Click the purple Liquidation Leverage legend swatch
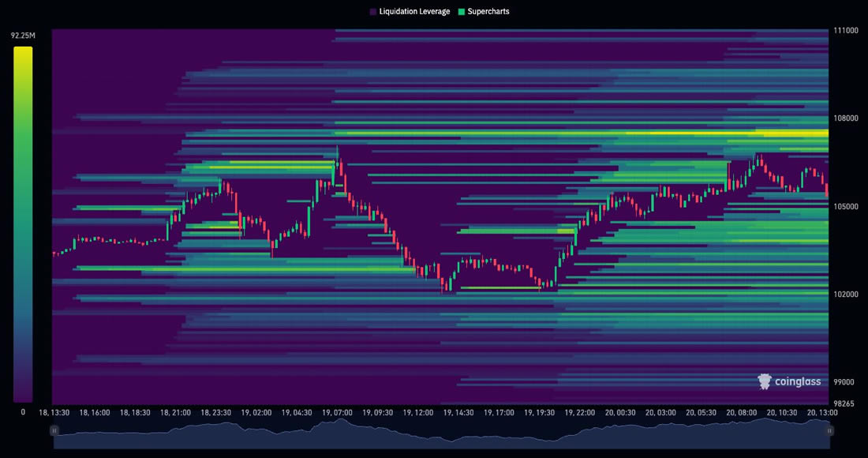The width and height of the screenshot is (868, 458). point(373,12)
